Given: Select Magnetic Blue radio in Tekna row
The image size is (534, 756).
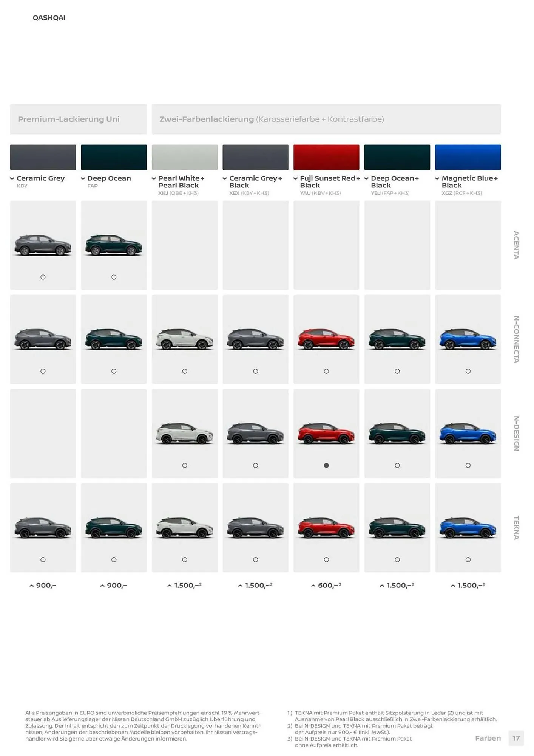Looking at the screenshot, I should click(468, 559).
